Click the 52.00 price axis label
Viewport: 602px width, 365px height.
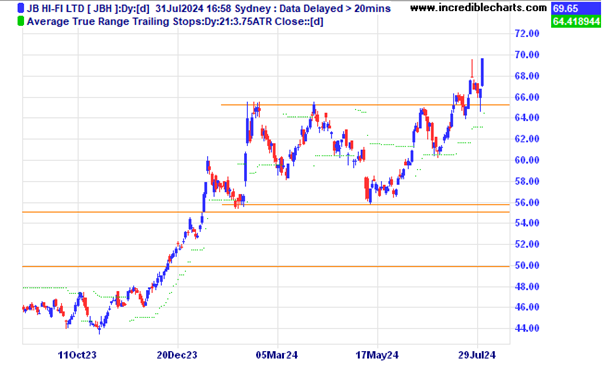click(x=527, y=244)
